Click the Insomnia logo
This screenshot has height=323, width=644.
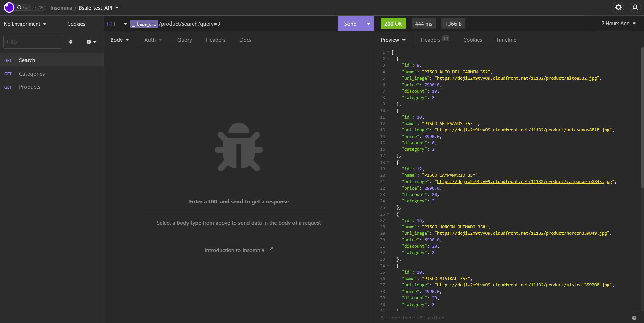click(x=9, y=7)
